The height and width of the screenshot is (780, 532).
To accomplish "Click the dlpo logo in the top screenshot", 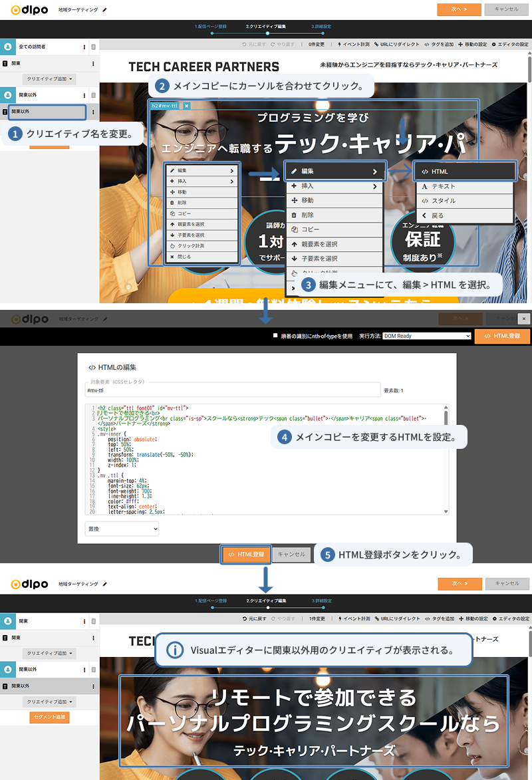I will [29, 10].
